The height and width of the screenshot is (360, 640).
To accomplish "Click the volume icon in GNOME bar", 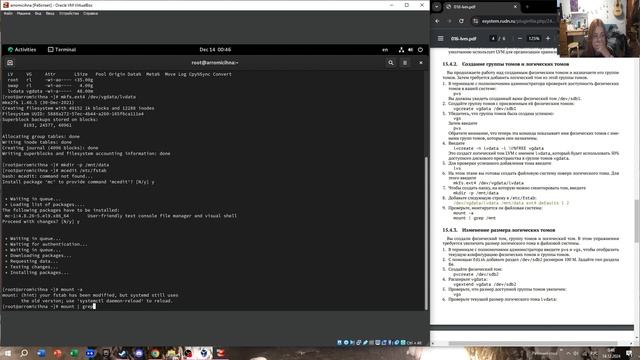I will click(x=411, y=50).
